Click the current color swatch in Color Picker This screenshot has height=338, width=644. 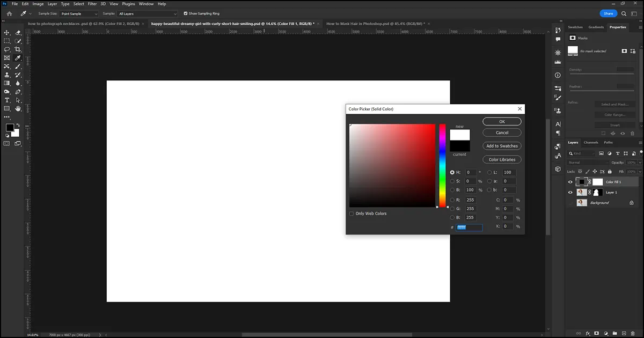pos(459,145)
